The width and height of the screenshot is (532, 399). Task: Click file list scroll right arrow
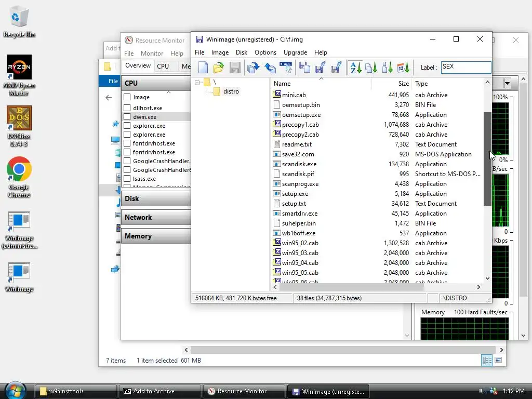click(478, 287)
